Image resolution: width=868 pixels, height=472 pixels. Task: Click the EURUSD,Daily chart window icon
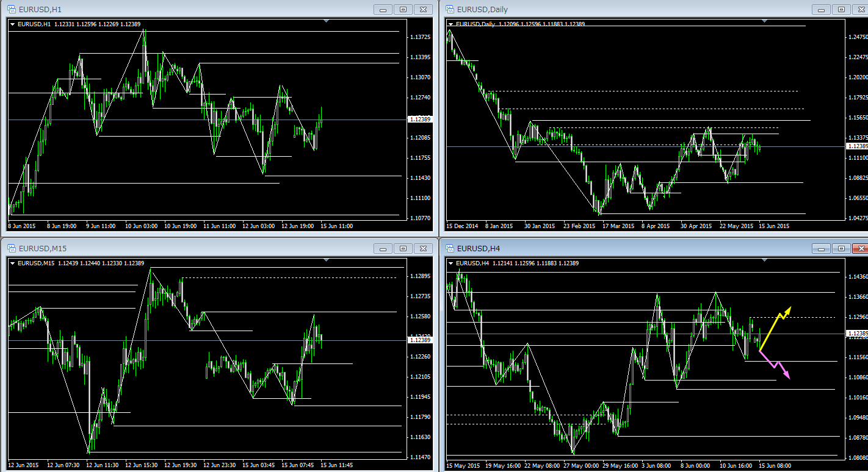point(450,9)
